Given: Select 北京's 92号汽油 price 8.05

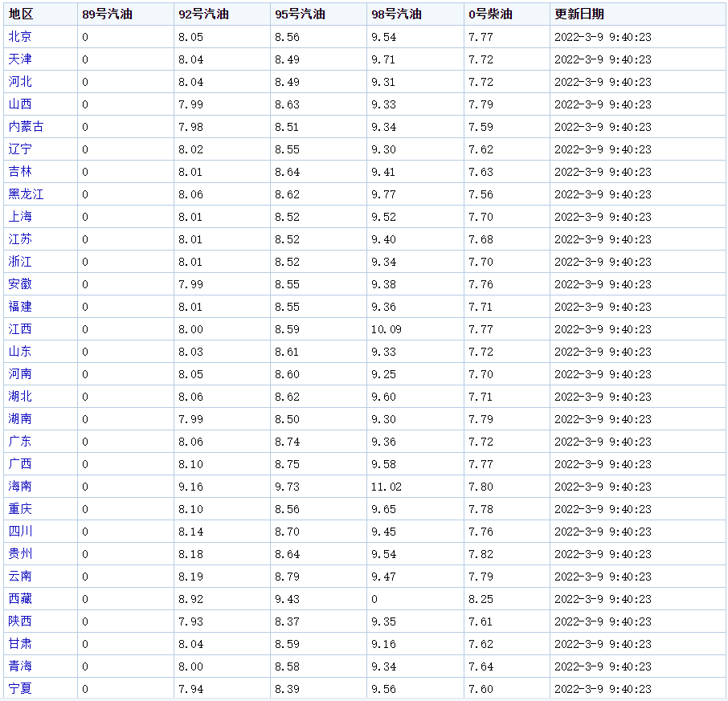Looking at the screenshot, I should [x=190, y=37].
